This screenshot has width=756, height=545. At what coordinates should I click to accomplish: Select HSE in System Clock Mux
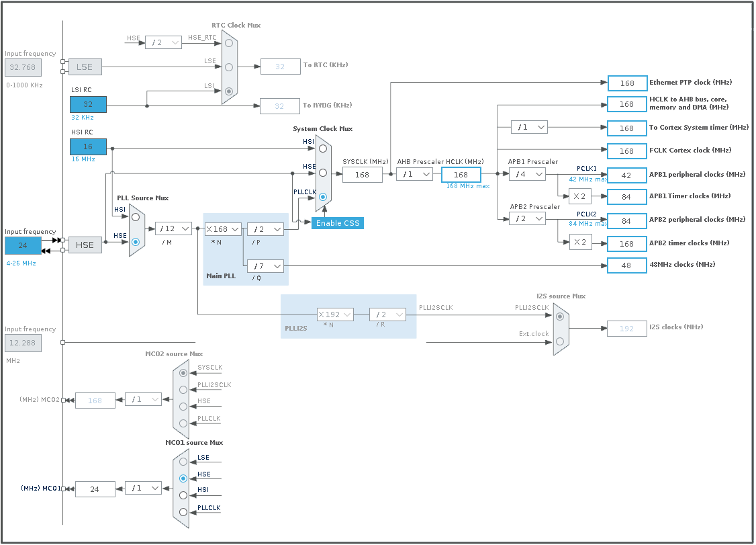pos(323,173)
